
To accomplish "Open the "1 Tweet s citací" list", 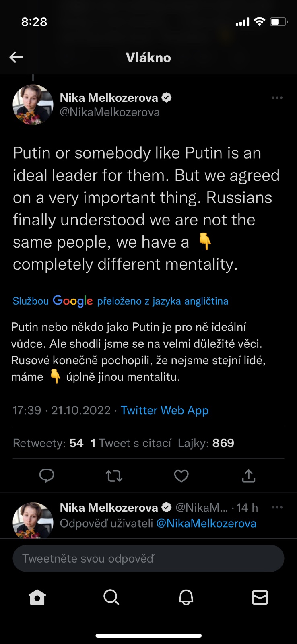I will coord(131,443).
